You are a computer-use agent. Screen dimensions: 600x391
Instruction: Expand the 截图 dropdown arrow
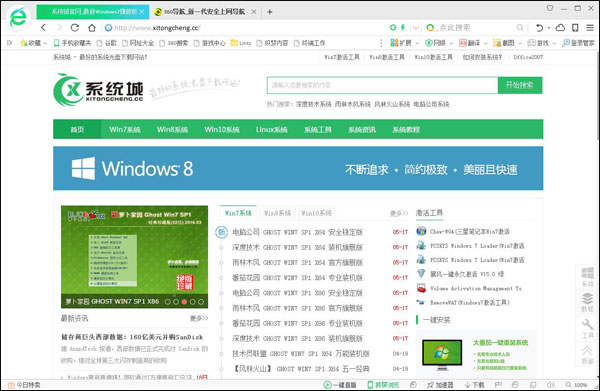pos(520,43)
